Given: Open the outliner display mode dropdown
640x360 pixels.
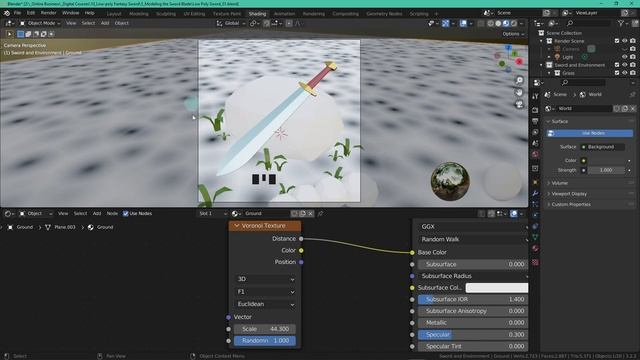Looking at the screenshot, I should tap(540, 23).
